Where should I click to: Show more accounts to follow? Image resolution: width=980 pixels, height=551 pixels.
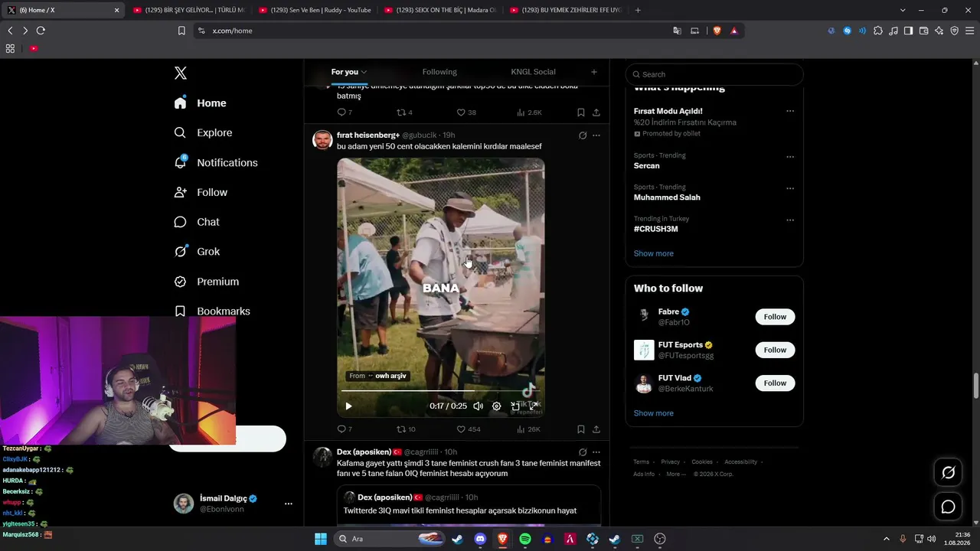[x=654, y=413]
